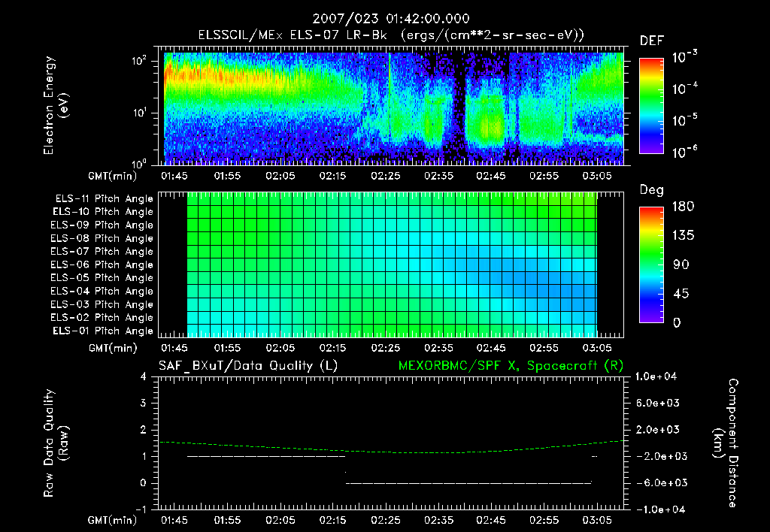Select the ELS-01 Pitch Angle row label
Image resolution: width=770 pixels, height=532 pixels.
point(102,331)
